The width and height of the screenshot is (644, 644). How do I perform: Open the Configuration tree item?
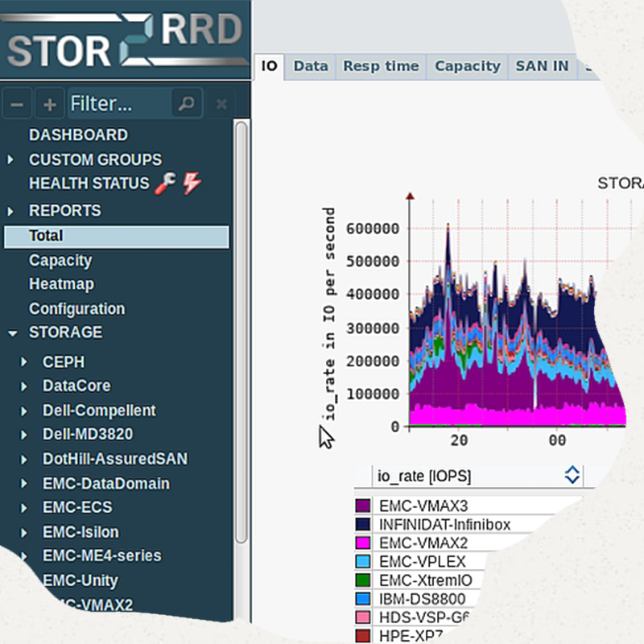(x=76, y=309)
